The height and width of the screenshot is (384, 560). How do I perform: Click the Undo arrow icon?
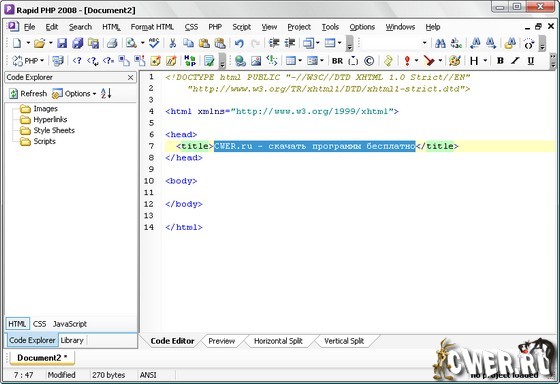239,43
